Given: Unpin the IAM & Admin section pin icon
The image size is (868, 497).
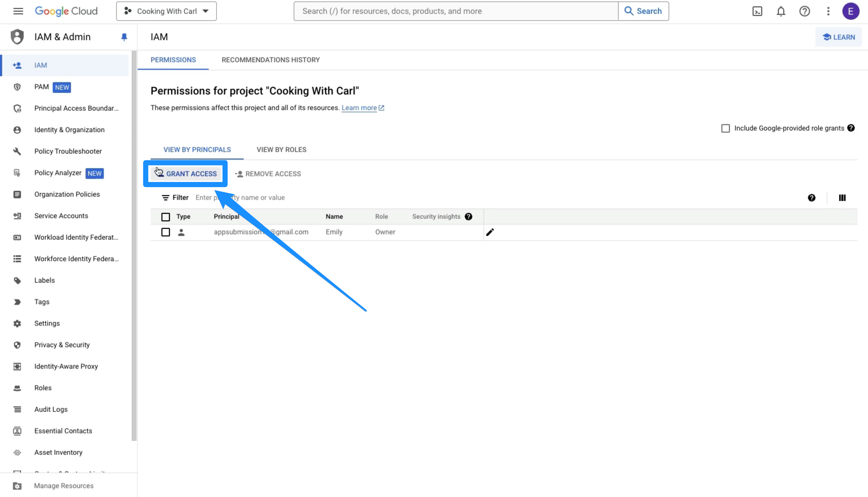Looking at the screenshot, I should 124,37.
